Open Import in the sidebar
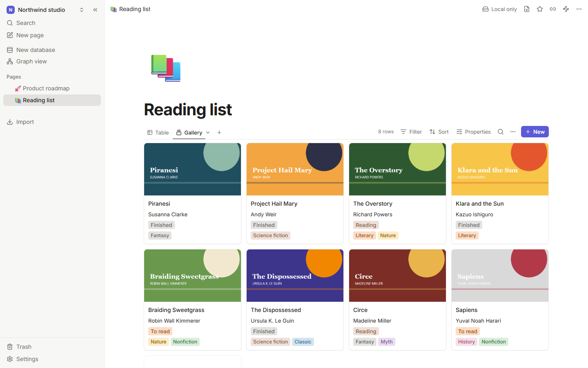Screen dimensions: 588x368 52,122
